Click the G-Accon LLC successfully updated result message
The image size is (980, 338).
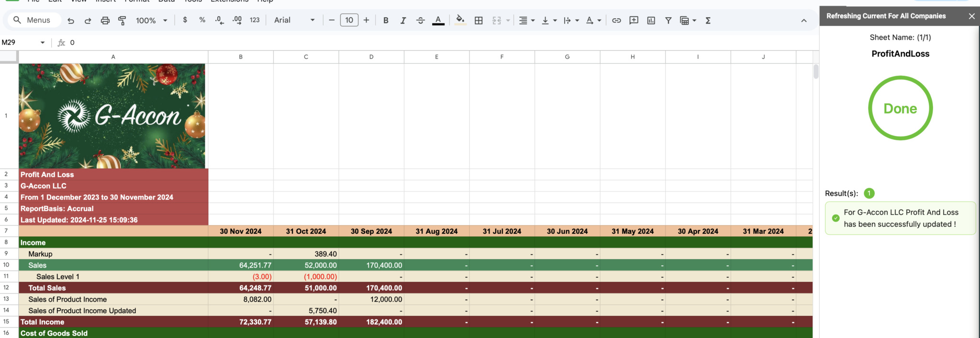(x=900, y=218)
